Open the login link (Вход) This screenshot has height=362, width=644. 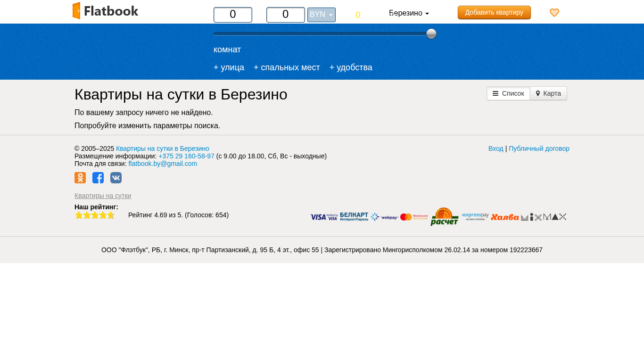pyautogui.click(x=495, y=148)
